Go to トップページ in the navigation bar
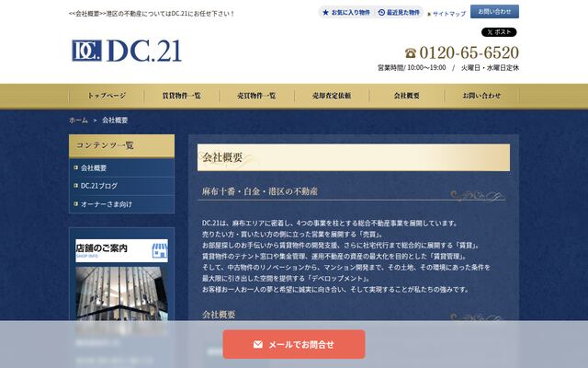 (107, 96)
